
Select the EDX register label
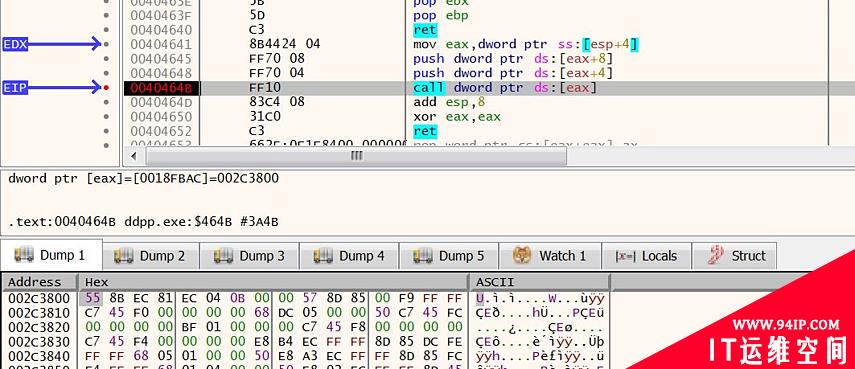[x=15, y=44]
